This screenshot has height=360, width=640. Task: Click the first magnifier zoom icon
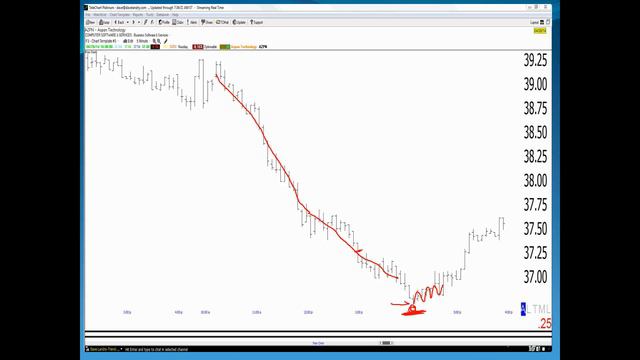coord(155,41)
